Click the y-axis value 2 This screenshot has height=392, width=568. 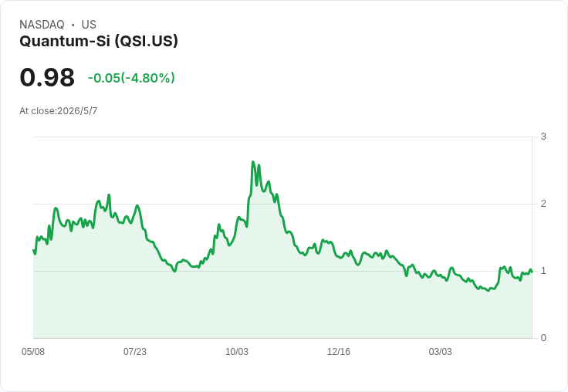point(543,204)
